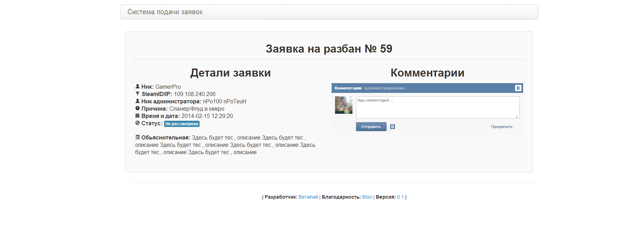Click the nickname value GamerPro

[168, 87]
